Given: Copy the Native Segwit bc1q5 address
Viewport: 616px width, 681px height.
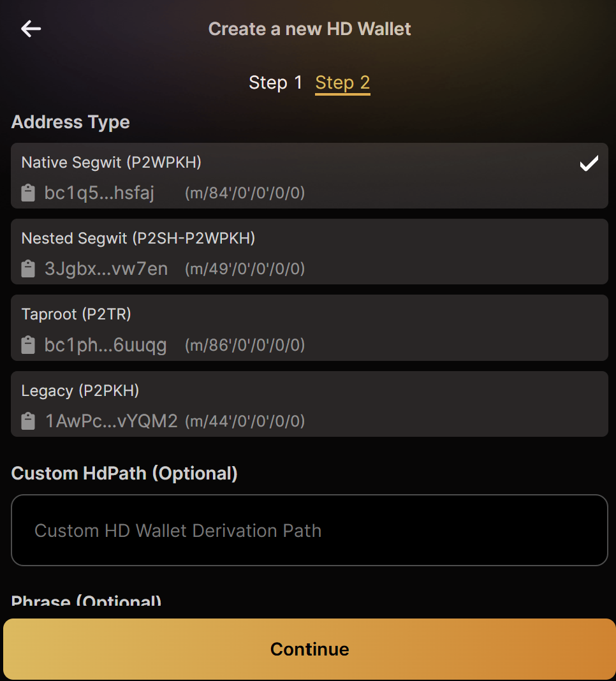Looking at the screenshot, I should (28, 193).
